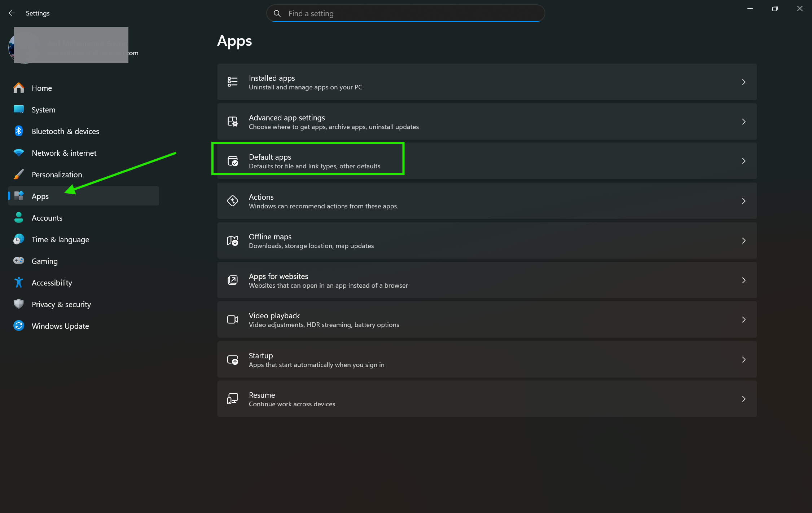Click the Video playback camera icon
Image resolution: width=812 pixels, height=513 pixels.
click(233, 320)
